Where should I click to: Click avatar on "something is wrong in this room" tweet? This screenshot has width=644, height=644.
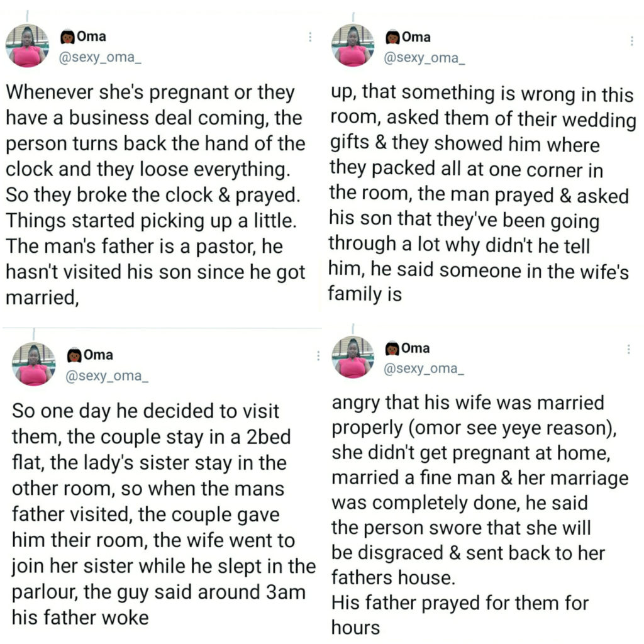(x=352, y=46)
